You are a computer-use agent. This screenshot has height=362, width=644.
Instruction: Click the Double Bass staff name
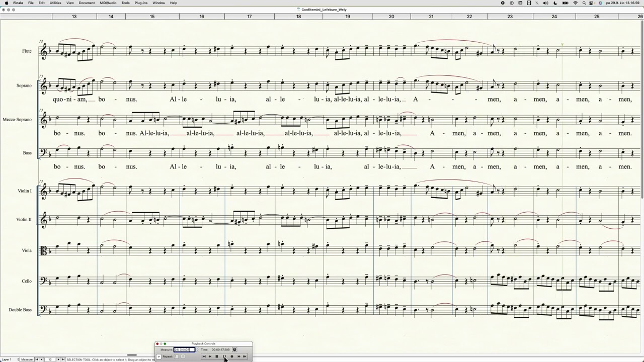(20, 310)
